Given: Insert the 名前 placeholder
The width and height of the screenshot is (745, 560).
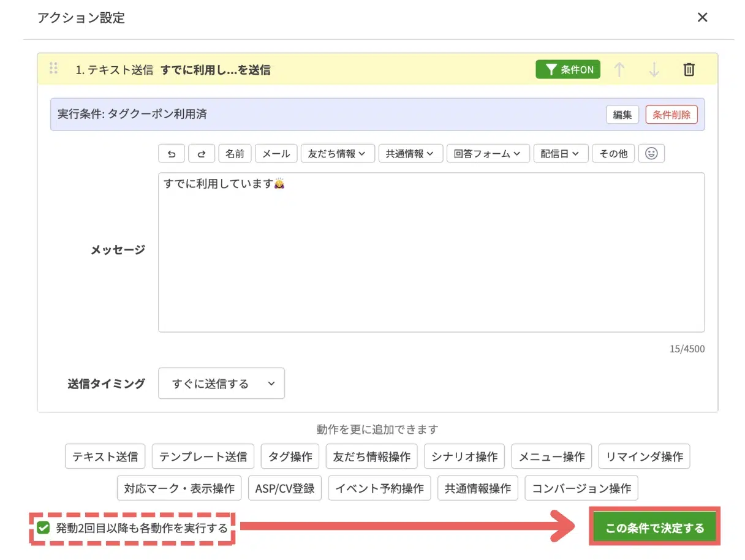Looking at the screenshot, I should (235, 154).
